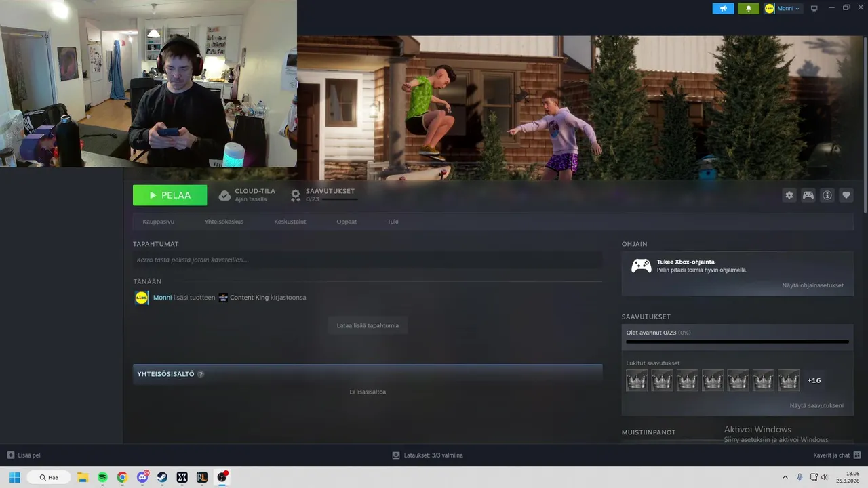This screenshot has height=488, width=868.
Task: Open the Keskustelut tab
Action: 290,222
